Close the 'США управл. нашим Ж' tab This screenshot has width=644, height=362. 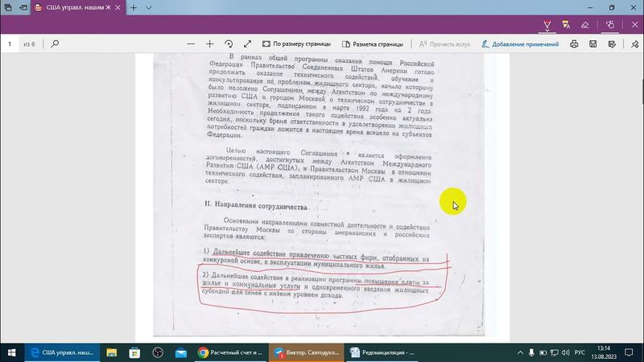pyautogui.click(x=118, y=7)
